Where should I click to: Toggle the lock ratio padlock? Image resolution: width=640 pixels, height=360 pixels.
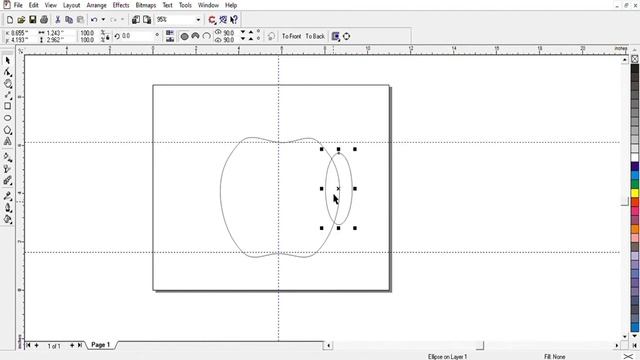coord(107,37)
